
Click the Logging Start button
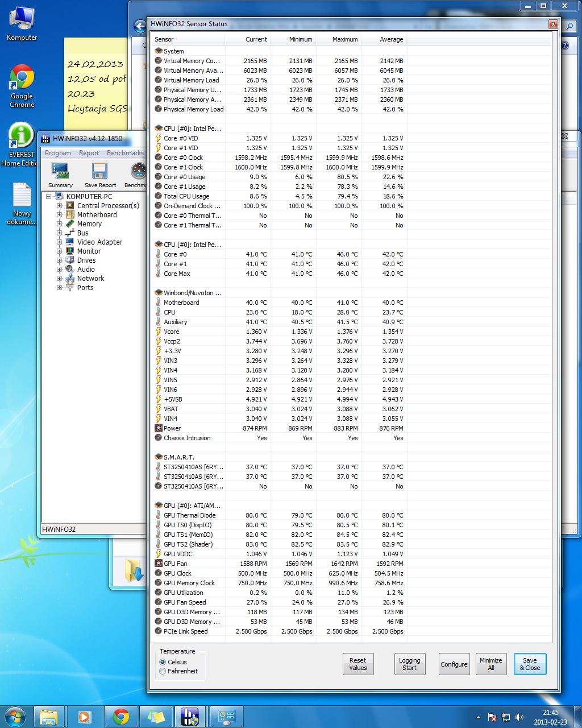409,664
